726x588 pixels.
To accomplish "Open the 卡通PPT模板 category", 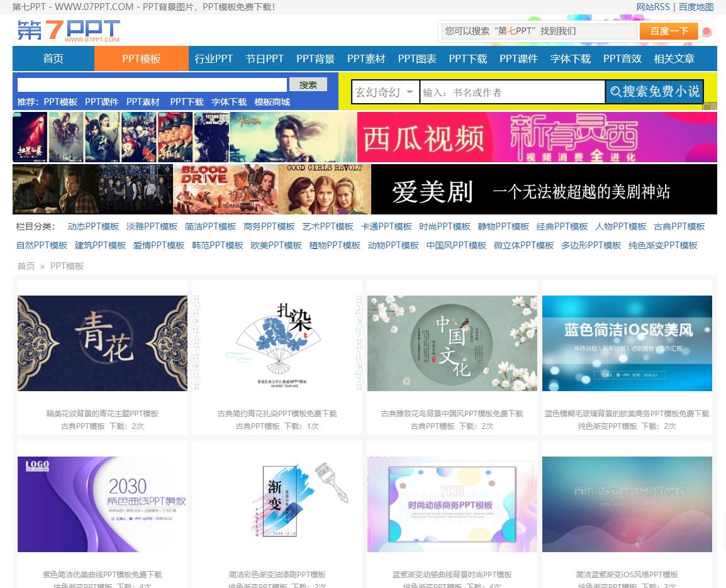I will (x=386, y=226).
